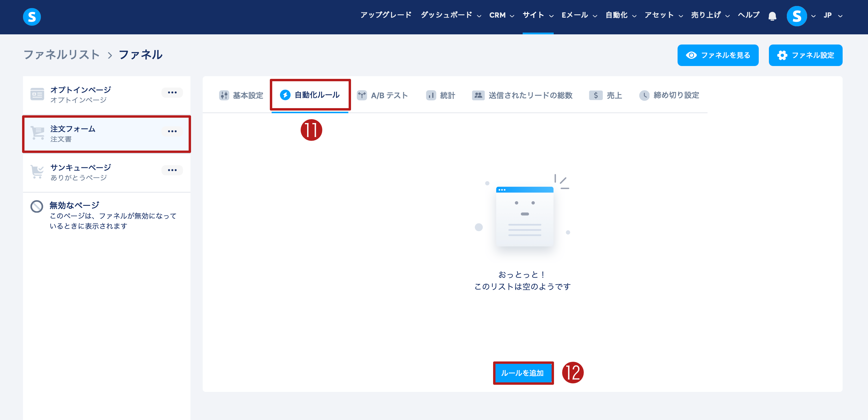Go back to ファネルリスト breadcrumb
The width and height of the screenshot is (868, 420).
click(x=62, y=55)
